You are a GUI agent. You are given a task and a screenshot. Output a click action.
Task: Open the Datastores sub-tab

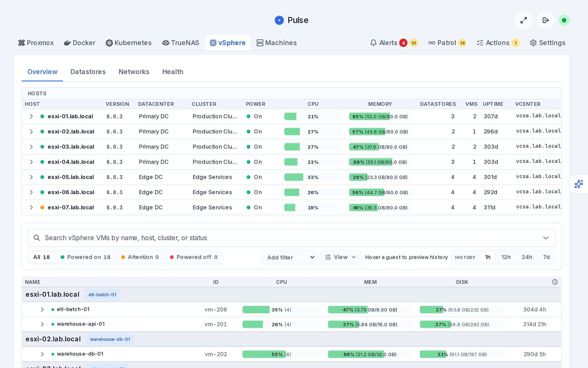click(x=88, y=72)
